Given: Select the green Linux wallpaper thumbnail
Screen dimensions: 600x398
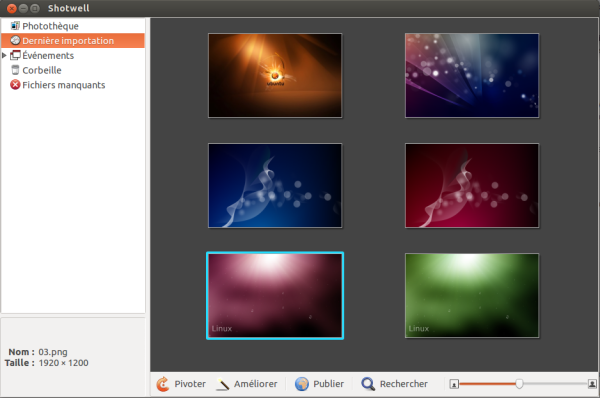Looking at the screenshot, I should 472,295.
